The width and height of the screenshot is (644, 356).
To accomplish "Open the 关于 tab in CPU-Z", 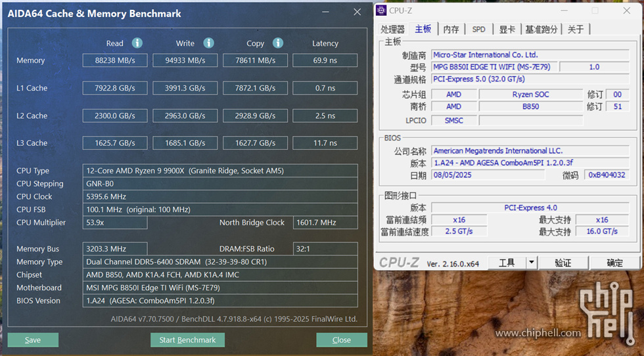I will pyautogui.click(x=576, y=29).
